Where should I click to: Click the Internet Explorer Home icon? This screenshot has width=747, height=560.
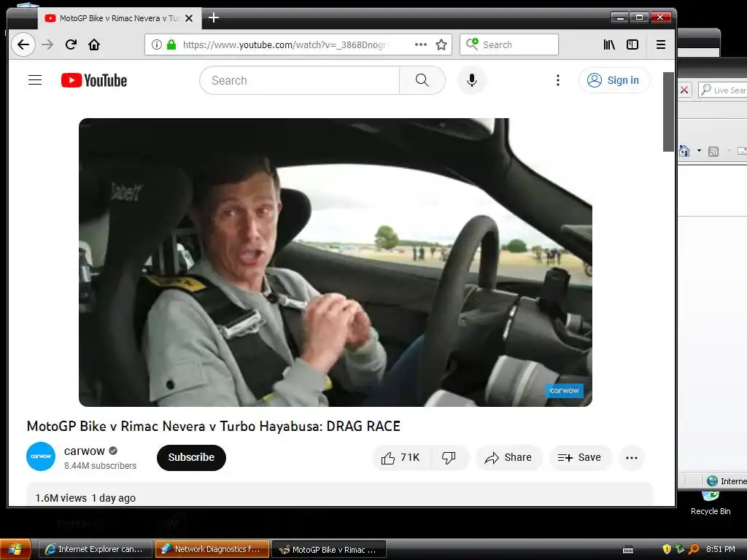pos(684,151)
